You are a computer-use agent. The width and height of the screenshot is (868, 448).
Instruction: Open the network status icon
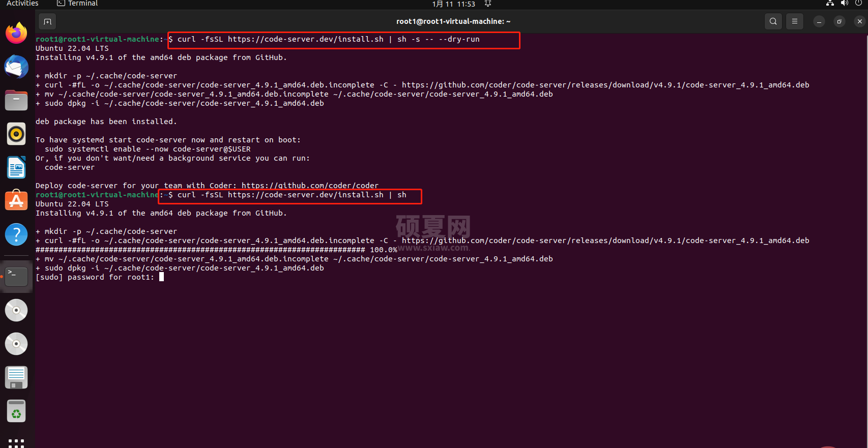(830, 4)
